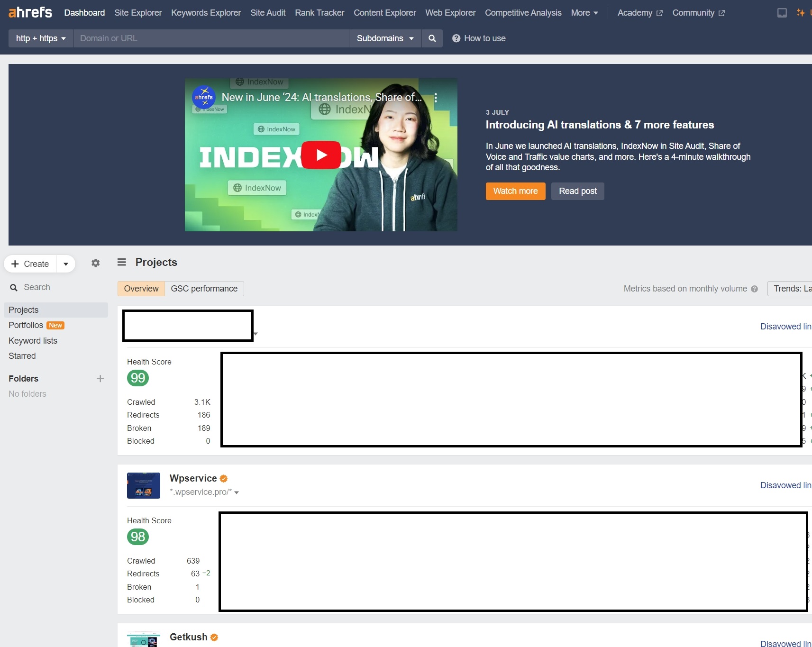Image resolution: width=812 pixels, height=647 pixels.
Task: Click the Getkush project thumbnail
Action: 144,639
